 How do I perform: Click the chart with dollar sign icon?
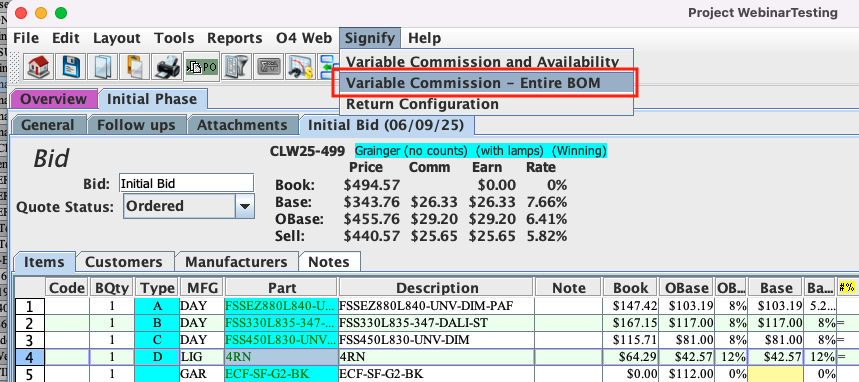(301, 67)
